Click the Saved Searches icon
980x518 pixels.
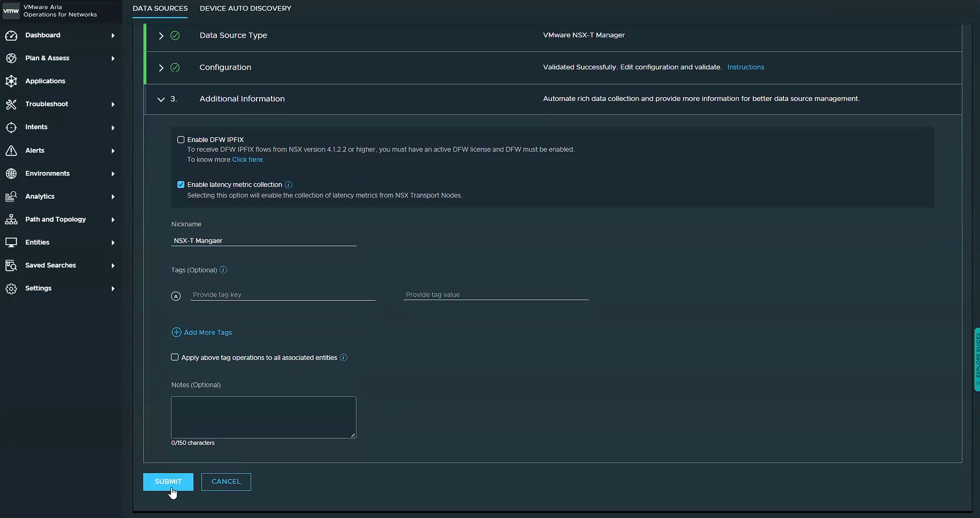pos(11,265)
